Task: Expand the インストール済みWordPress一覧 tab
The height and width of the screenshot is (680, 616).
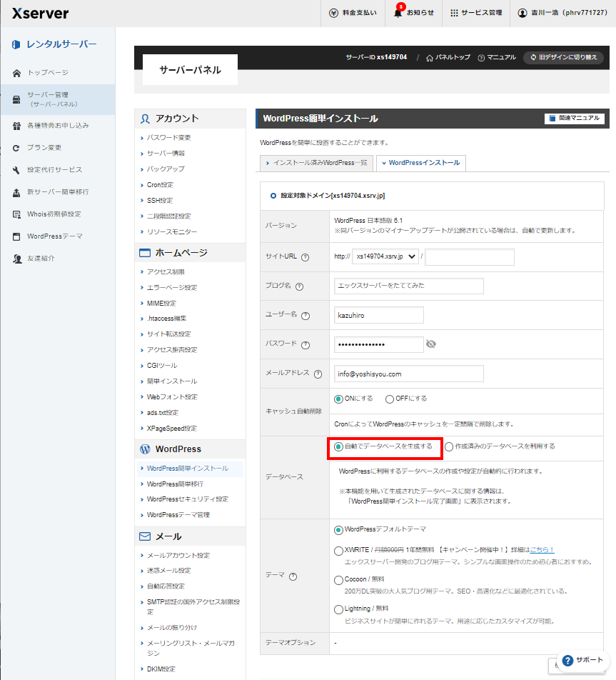Action: (315, 163)
